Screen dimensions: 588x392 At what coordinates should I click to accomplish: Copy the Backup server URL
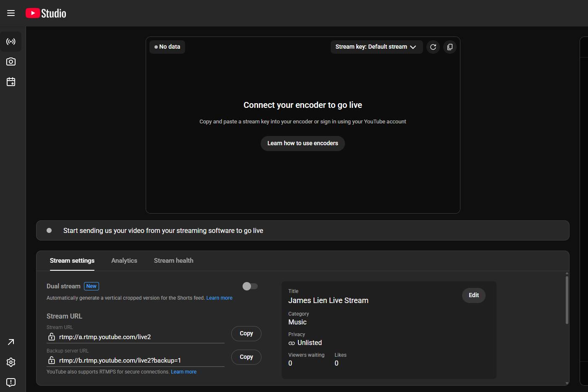tap(246, 357)
